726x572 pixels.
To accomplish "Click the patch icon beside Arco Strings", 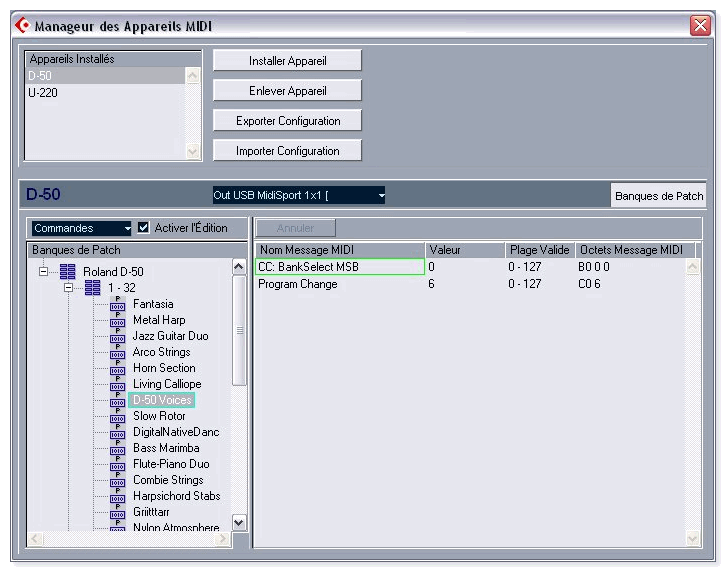I will coord(118,352).
